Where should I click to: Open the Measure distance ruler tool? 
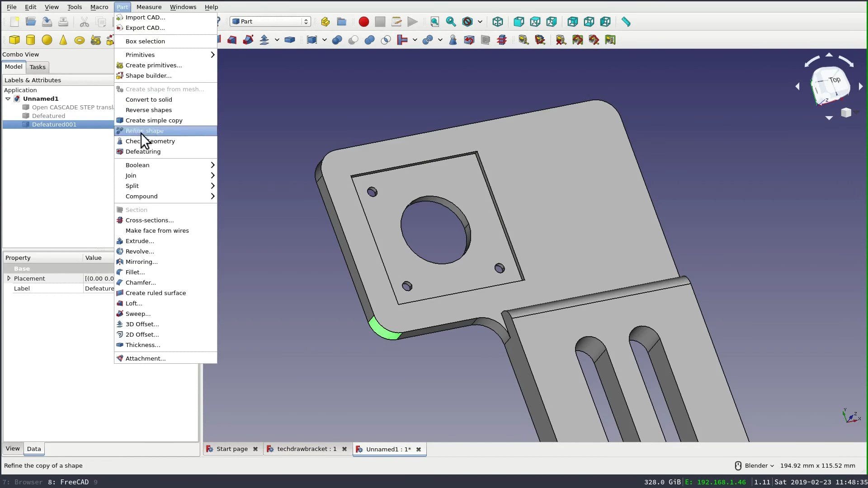tap(626, 22)
